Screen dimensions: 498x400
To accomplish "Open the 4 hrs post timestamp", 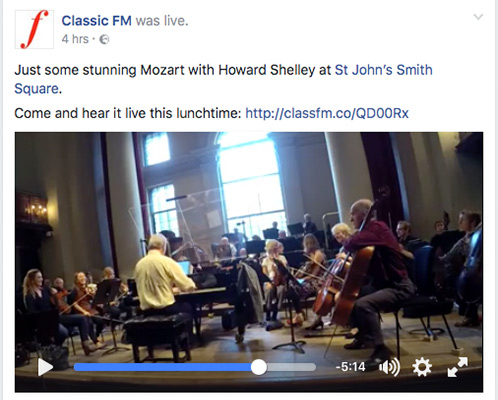I will click(75, 39).
